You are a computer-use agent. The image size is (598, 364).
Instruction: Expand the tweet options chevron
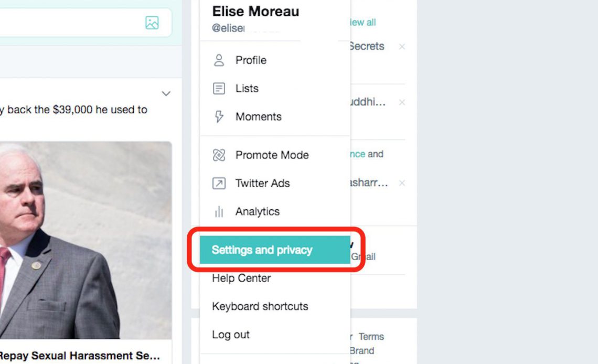(166, 94)
